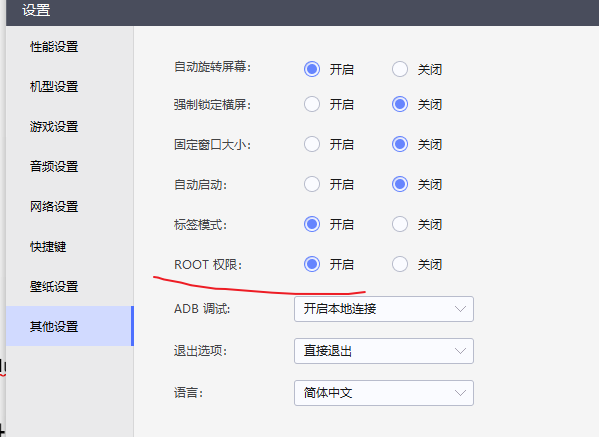This screenshot has height=437, width=599.
Task: Enable 强制锁定横屏 with 开启 radio
Action: [312, 104]
